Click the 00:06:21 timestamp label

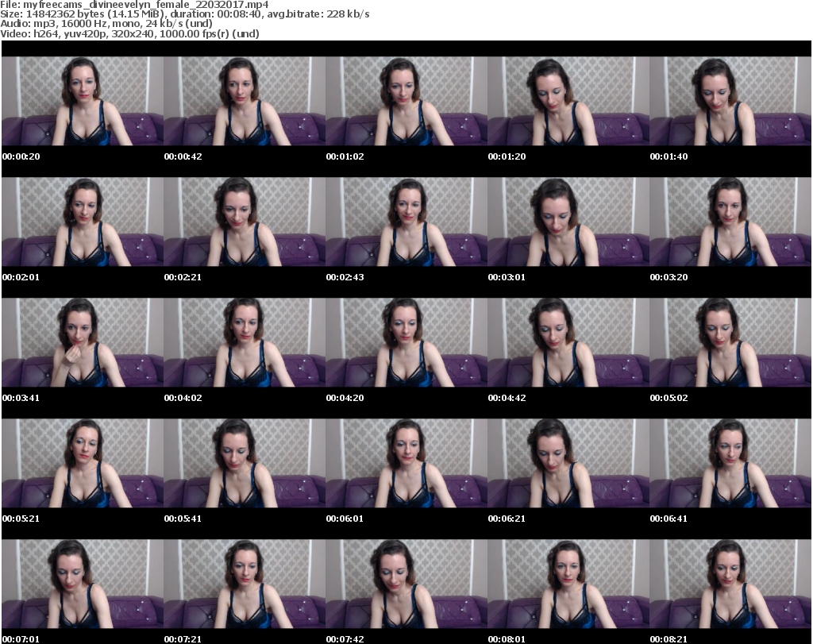[x=507, y=519]
